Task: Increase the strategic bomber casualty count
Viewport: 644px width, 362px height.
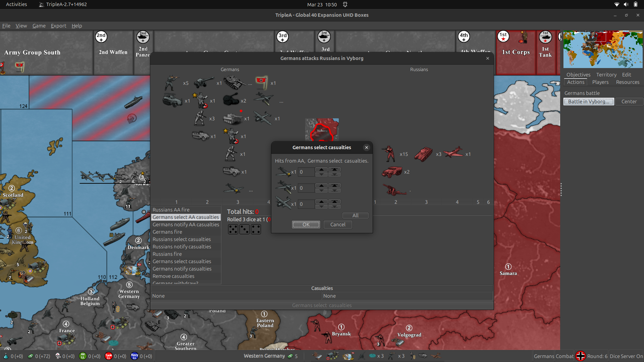Action: (322, 202)
